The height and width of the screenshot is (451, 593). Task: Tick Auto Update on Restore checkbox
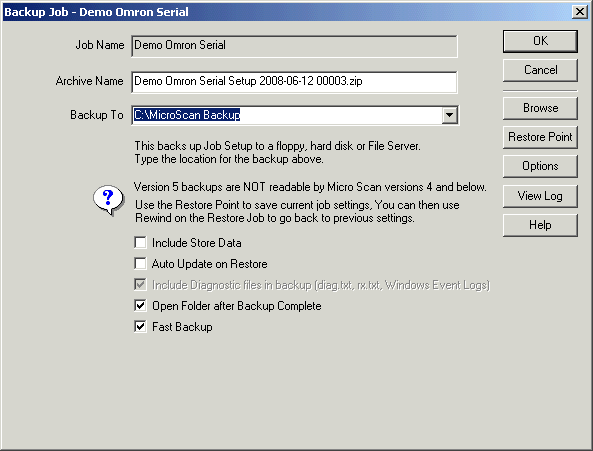[140, 263]
